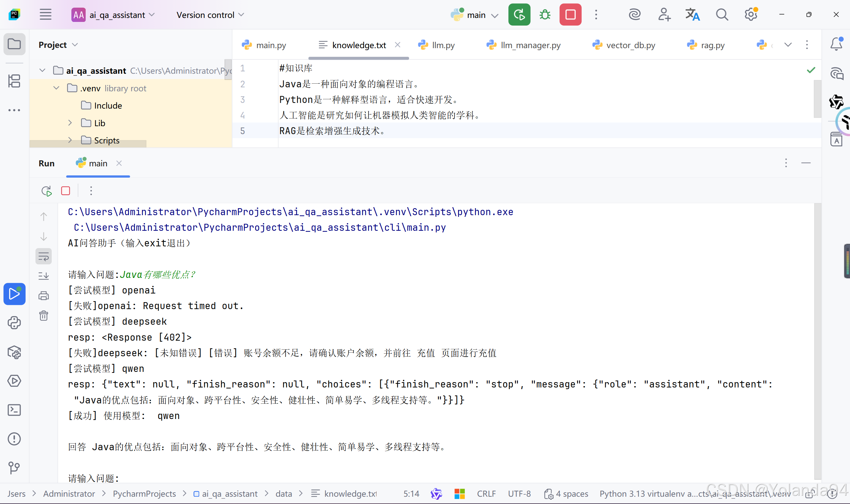Open the Git version control tool window
The image size is (850, 504).
click(x=14, y=468)
